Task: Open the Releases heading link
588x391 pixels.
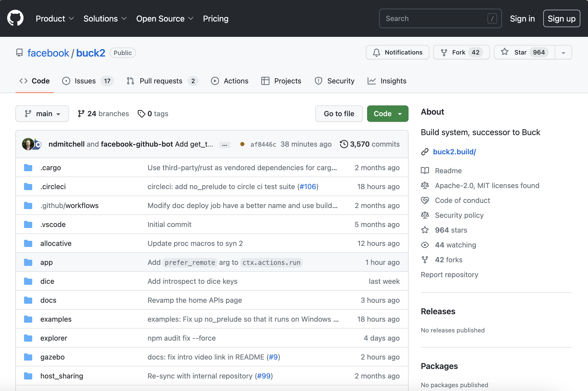Action: pyautogui.click(x=438, y=311)
